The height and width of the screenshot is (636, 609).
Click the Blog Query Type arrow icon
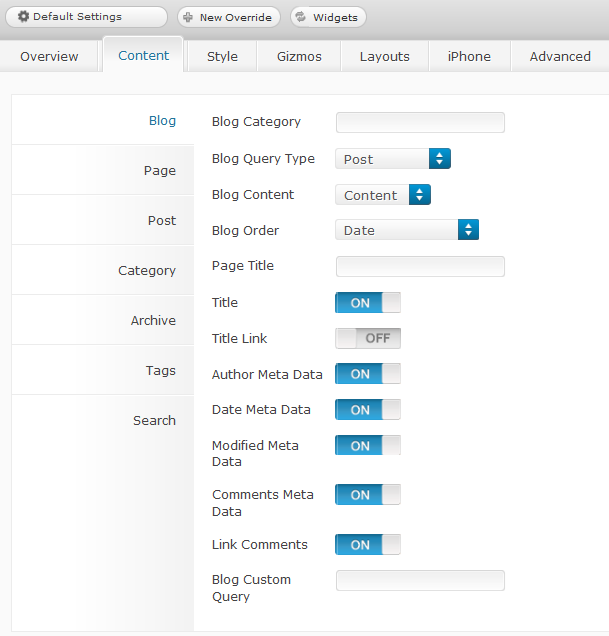(x=439, y=159)
